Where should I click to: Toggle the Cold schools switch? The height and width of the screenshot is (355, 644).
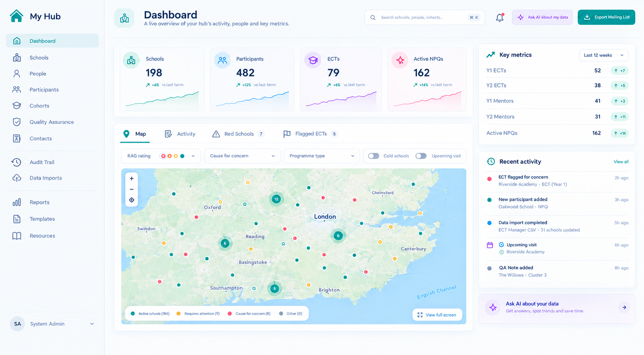pos(374,156)
